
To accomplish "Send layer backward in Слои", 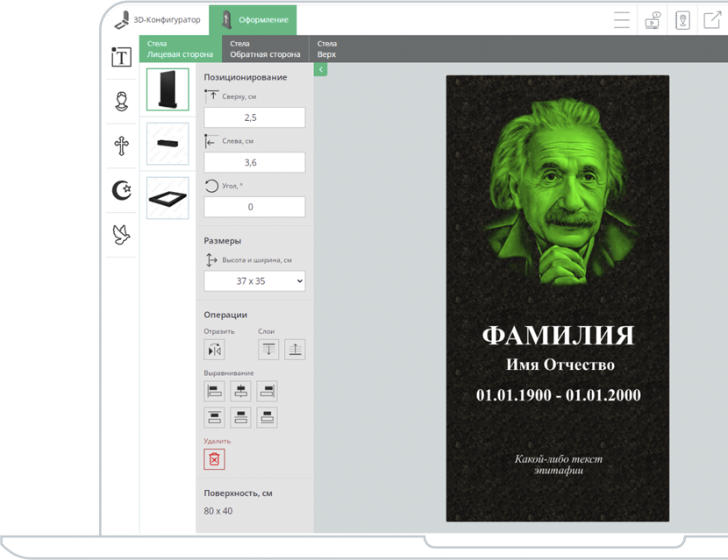I will click(x=268, y=350).
